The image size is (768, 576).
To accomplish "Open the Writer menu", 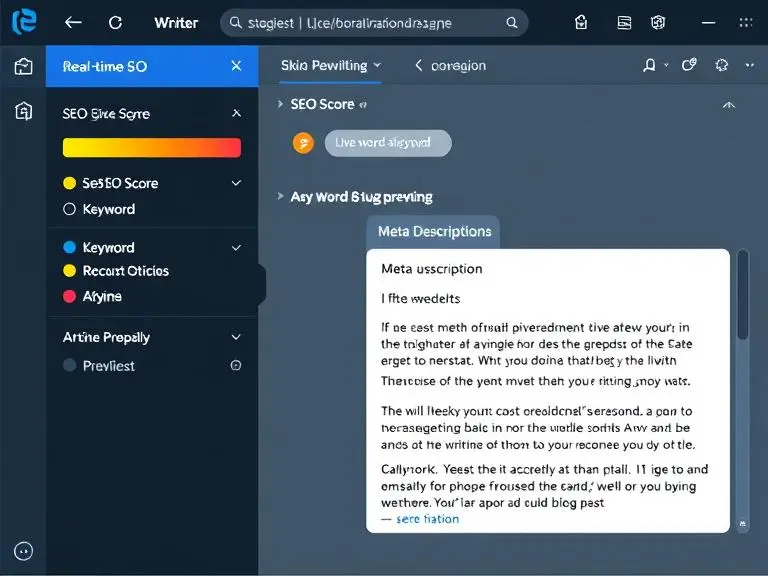I will [176, 23].
